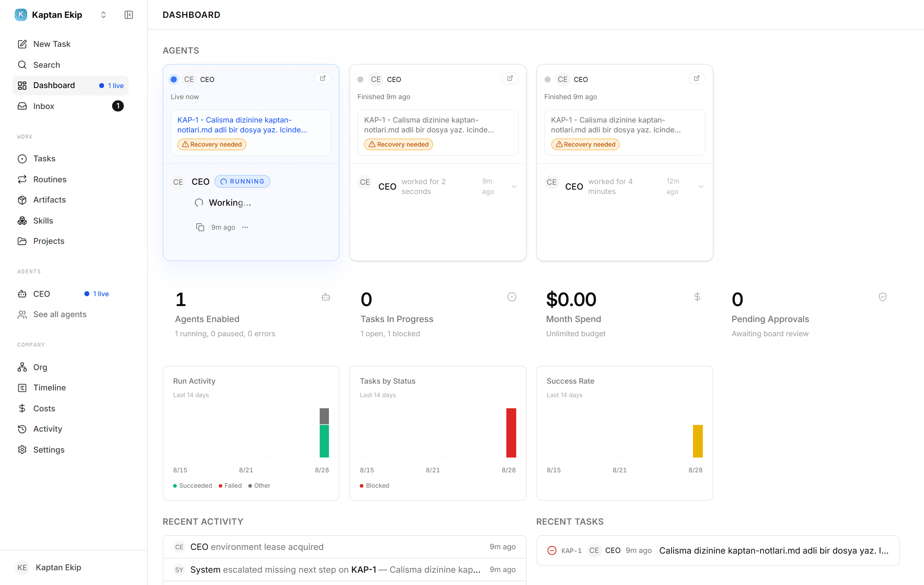Click the Projects folder icon
Image resolution: width=924 pixels, height=585 pixels.
(x=22, y=241)
